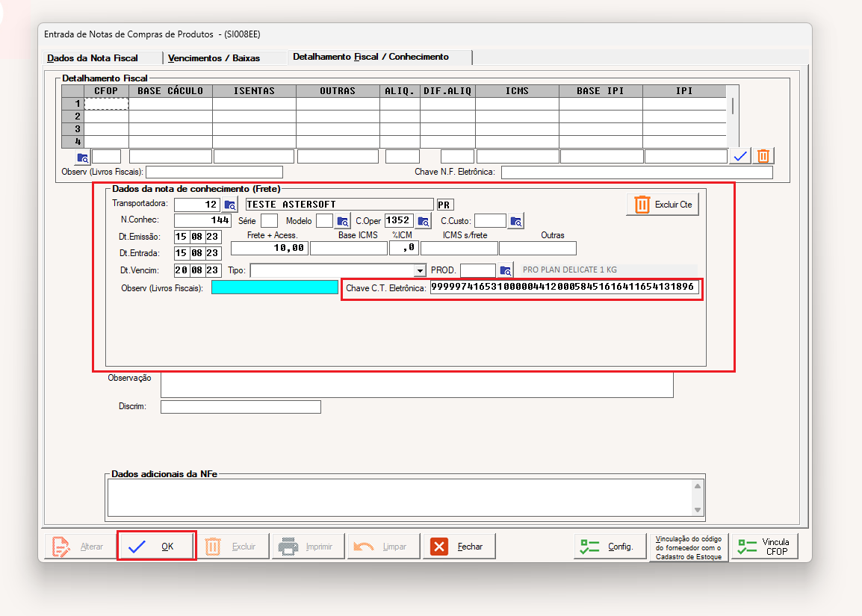
Task: Click the Dt.Entrada date field
Action: pyautogui.click(x=197, y=253)
